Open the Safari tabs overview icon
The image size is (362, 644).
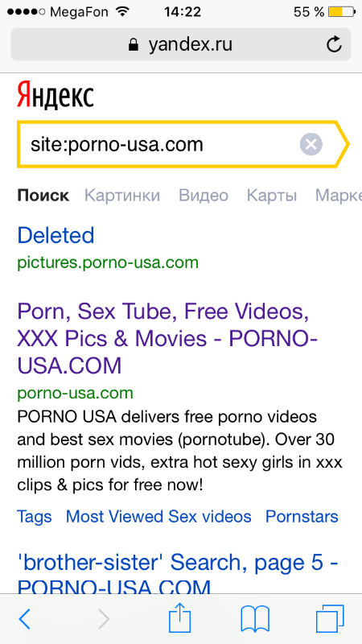tap(330, 619)
